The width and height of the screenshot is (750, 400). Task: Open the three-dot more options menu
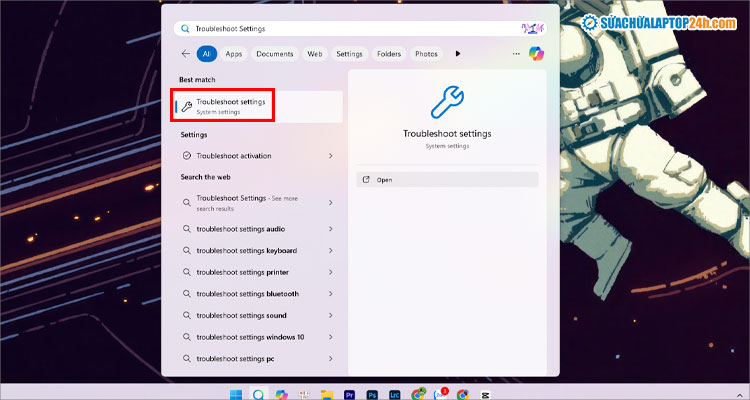tap(516, 53)
